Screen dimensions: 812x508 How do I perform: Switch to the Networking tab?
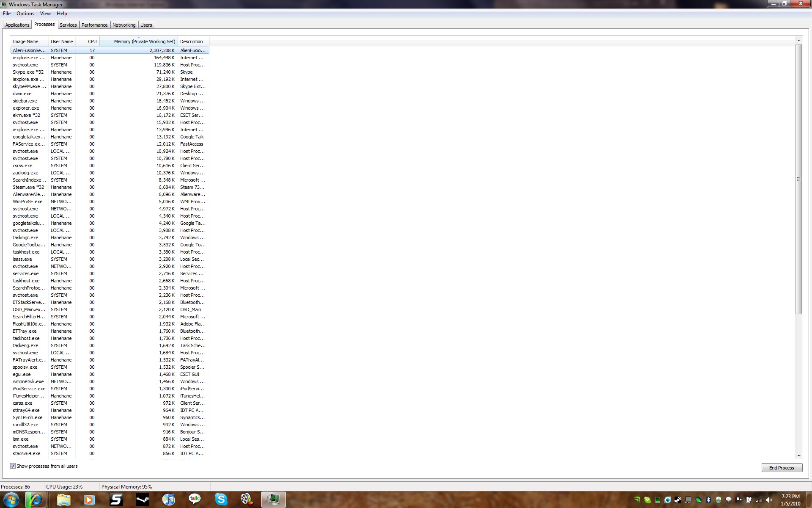click(x=124, y=25)
